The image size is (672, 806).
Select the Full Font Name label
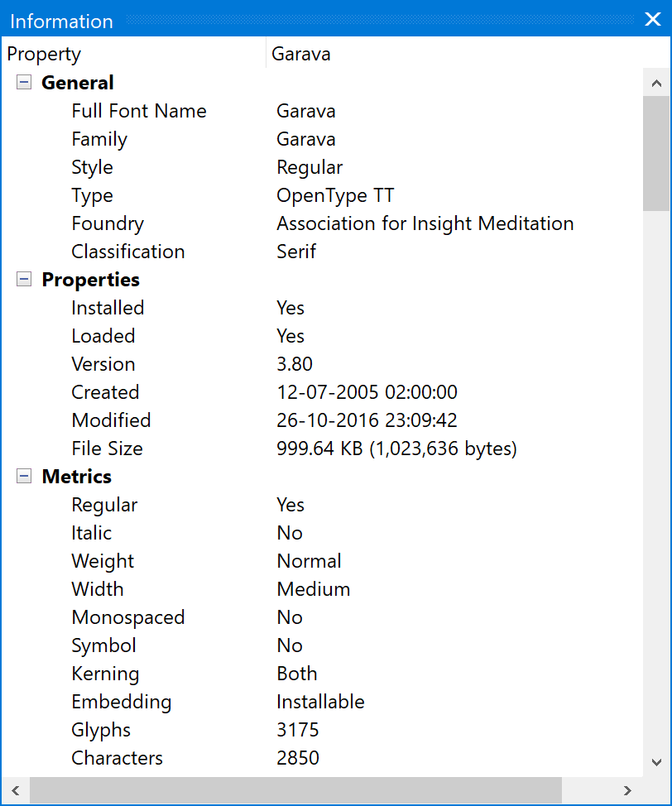tap(139, 111)
